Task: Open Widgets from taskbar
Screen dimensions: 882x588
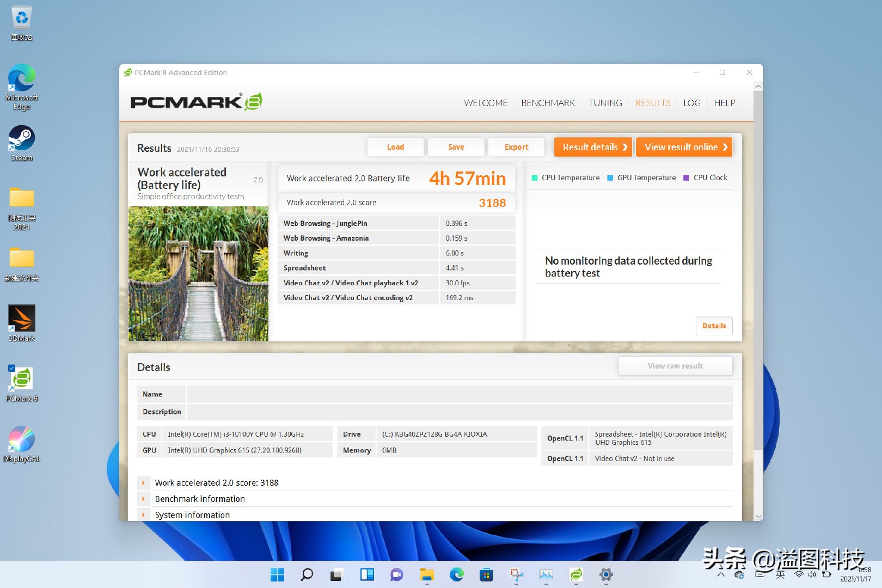Action: click(x=367, y=574)
